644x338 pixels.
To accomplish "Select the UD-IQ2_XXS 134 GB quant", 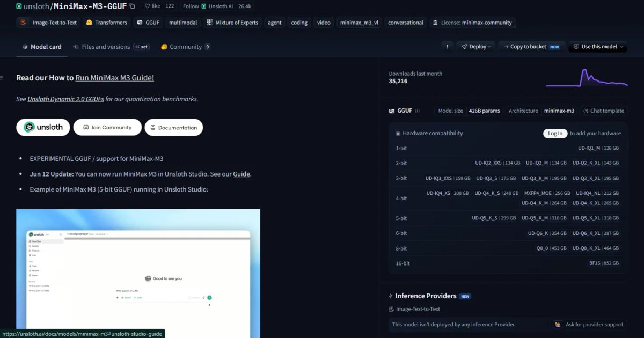I will [497, 163].
